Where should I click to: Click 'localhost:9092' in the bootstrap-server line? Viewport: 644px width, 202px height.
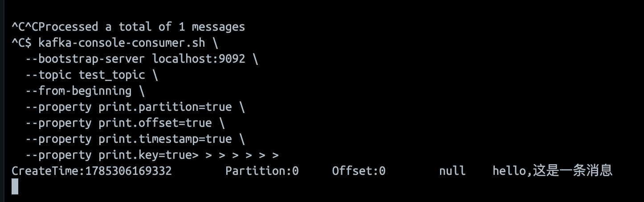click(199, 59)
